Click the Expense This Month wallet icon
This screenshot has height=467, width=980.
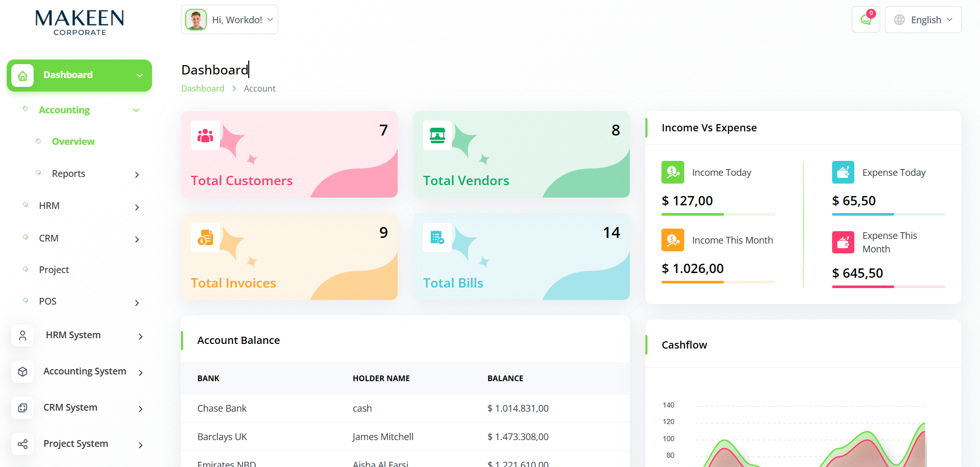point(843,242)
